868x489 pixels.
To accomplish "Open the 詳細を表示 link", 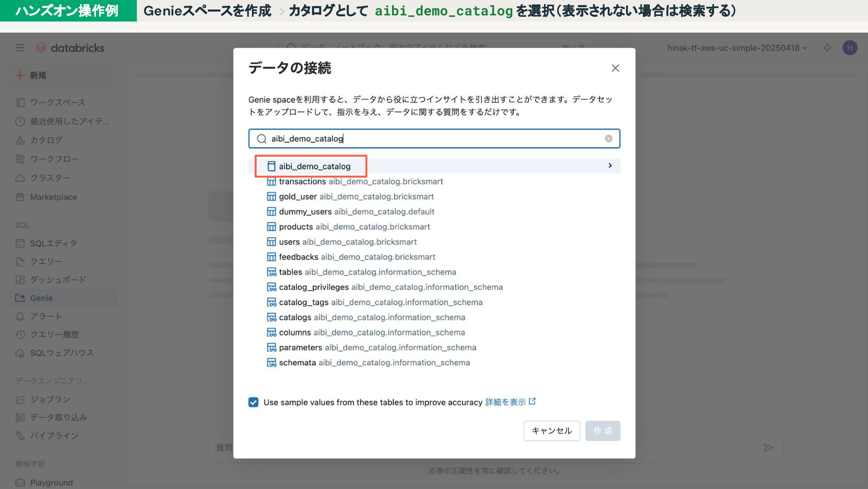I will pyautogui.click(x=510, y=402).
